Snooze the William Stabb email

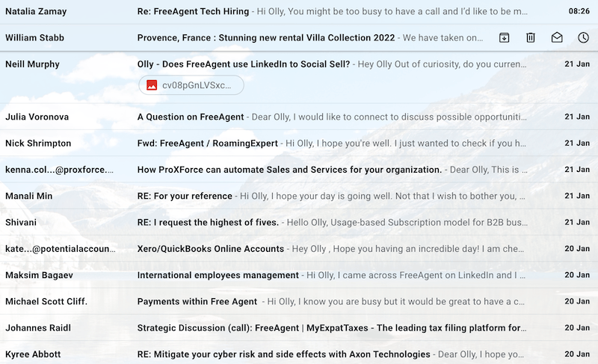[x=583, y=37]
